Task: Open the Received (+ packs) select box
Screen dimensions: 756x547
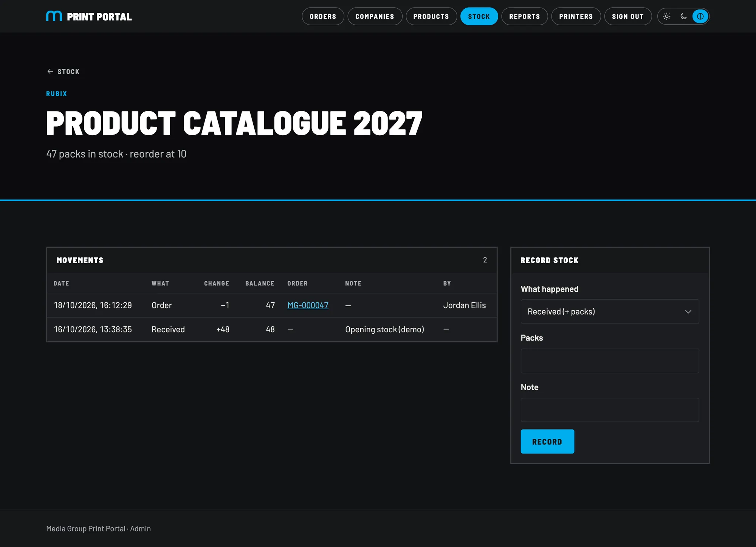Action: coord(610,312)
